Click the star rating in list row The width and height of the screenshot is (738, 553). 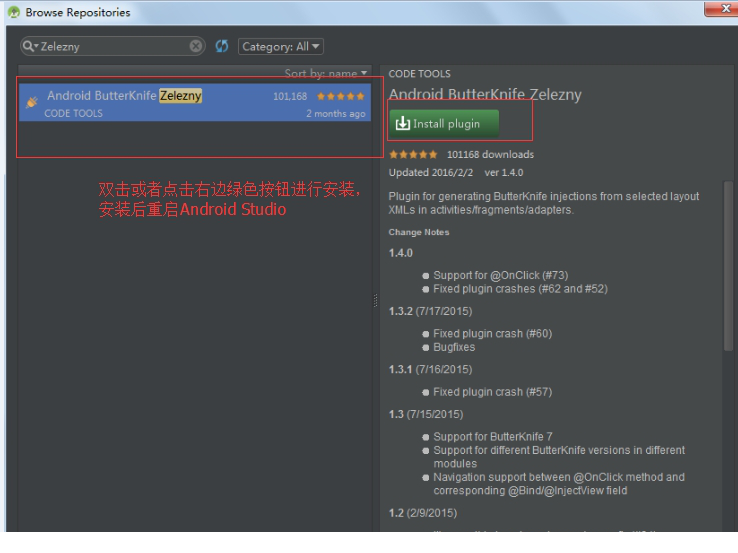[341, 96]
